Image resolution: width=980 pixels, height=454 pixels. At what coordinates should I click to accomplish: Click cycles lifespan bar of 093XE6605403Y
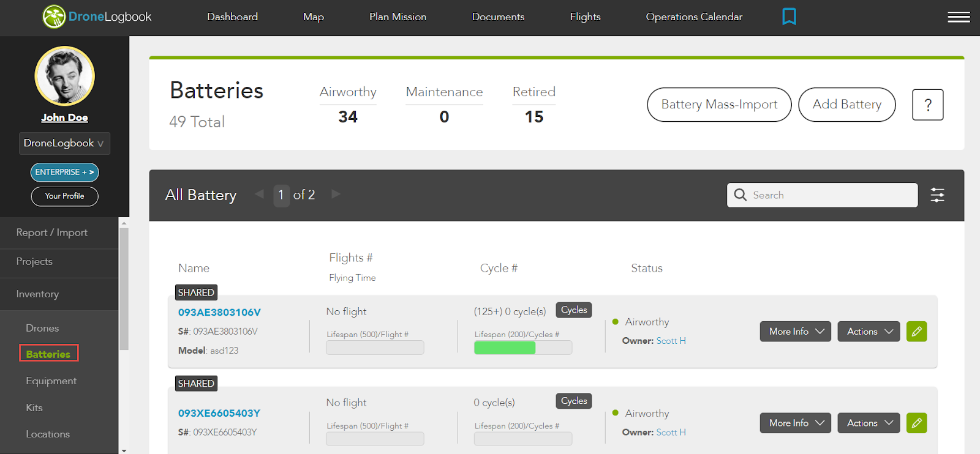(523, 439)
